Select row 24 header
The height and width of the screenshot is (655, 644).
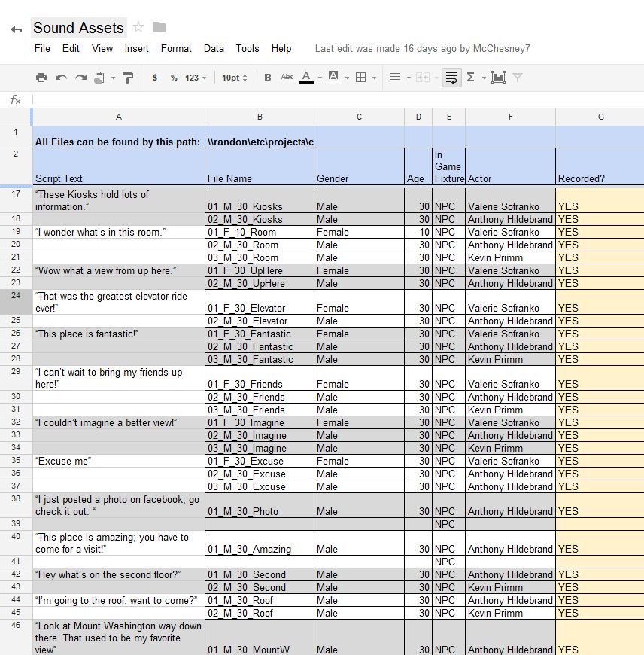16,302
